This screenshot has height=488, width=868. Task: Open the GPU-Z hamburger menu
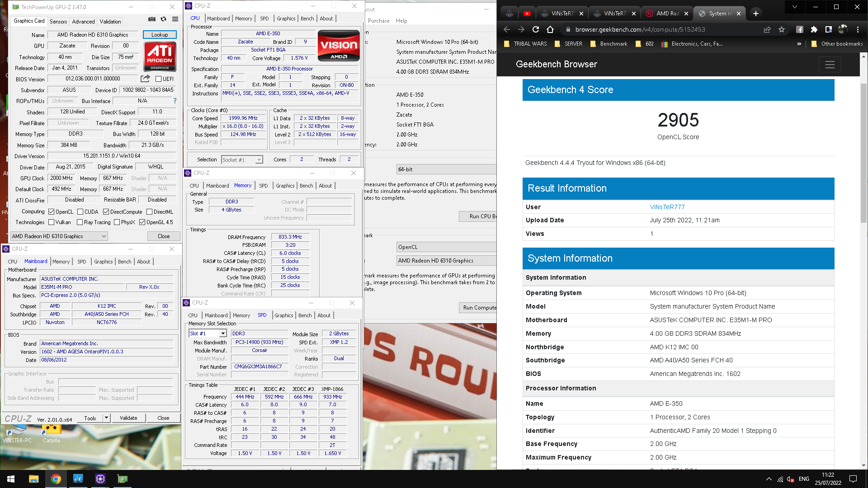(x=175, y=19)
